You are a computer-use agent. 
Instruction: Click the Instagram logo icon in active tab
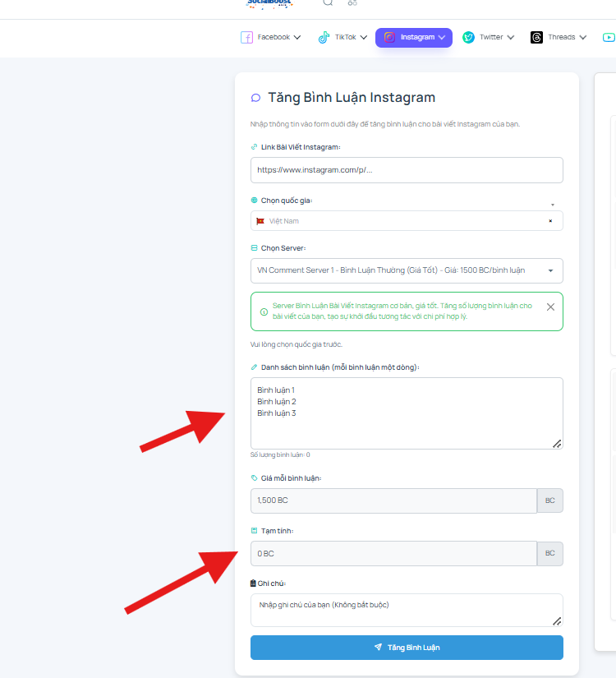pyautogui.click(x=389, y=37)
